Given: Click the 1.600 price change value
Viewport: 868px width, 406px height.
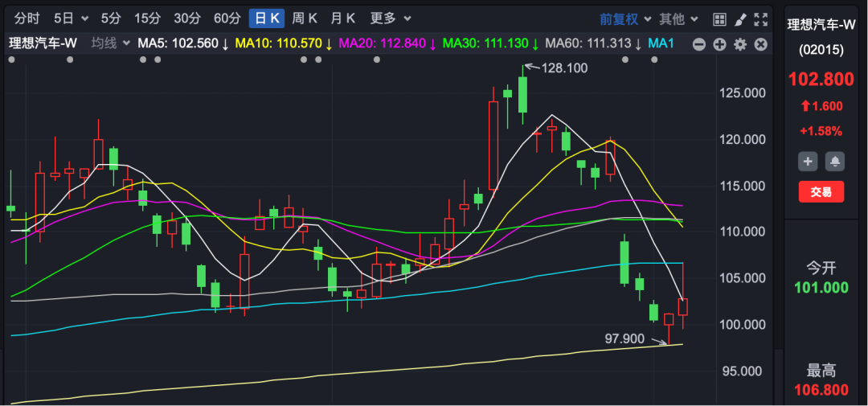Looking at the screenshot, I should [821, 106].
